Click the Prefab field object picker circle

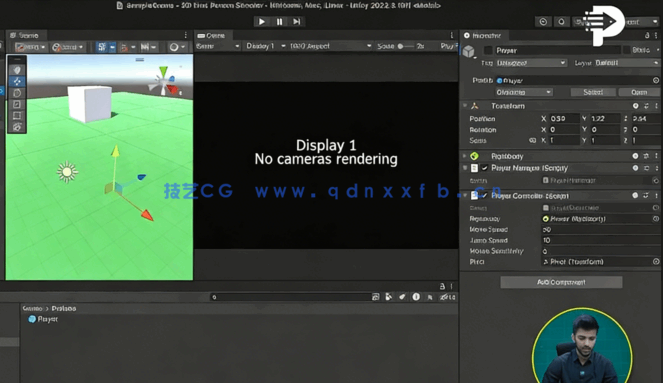[656, 80]
